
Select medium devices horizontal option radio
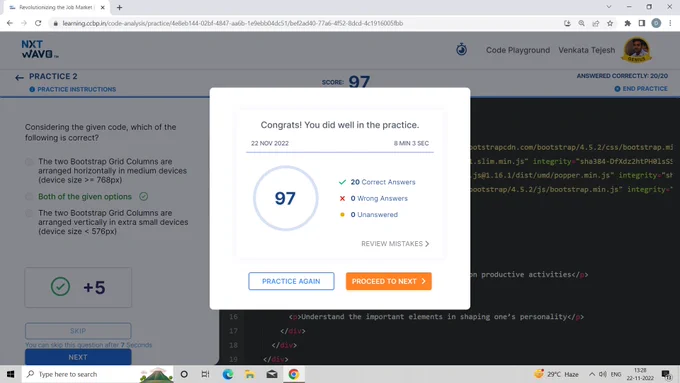click(29, 161)
